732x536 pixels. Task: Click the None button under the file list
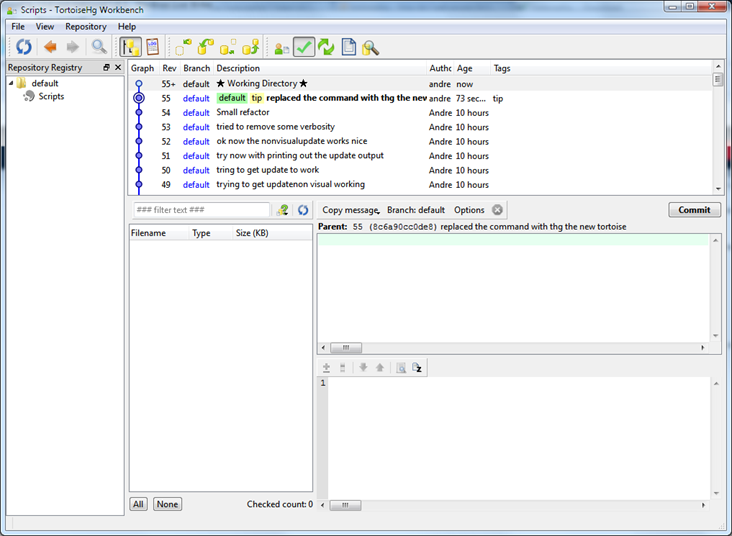click(167, 504)
